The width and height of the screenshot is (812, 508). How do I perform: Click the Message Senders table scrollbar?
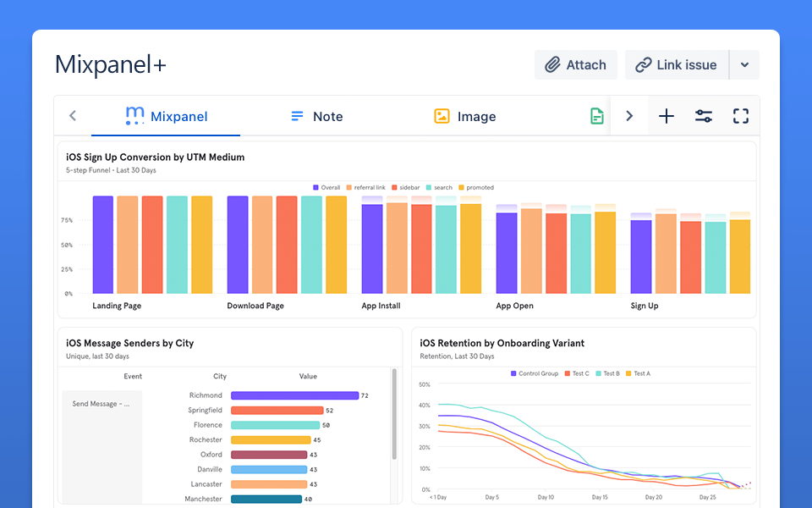click(394, 415)
